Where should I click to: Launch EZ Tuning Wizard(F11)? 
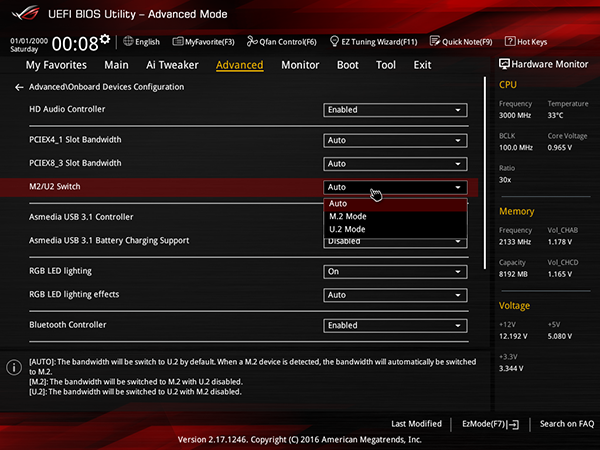373,42
